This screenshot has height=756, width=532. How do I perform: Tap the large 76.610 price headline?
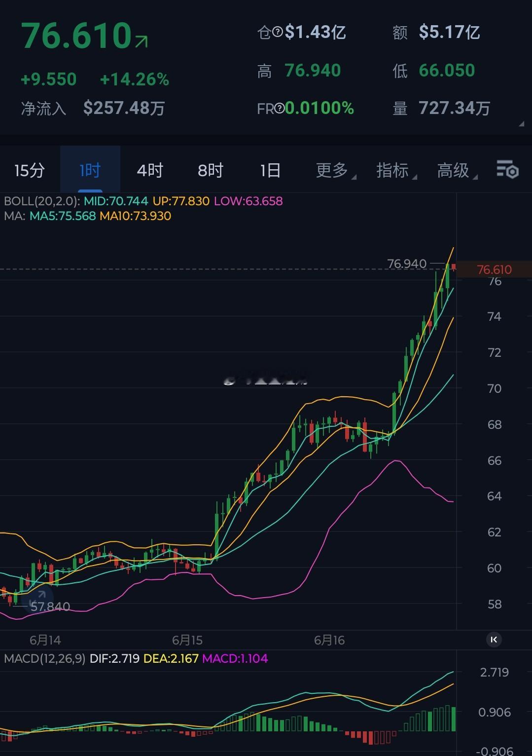[x=76, y=36]
